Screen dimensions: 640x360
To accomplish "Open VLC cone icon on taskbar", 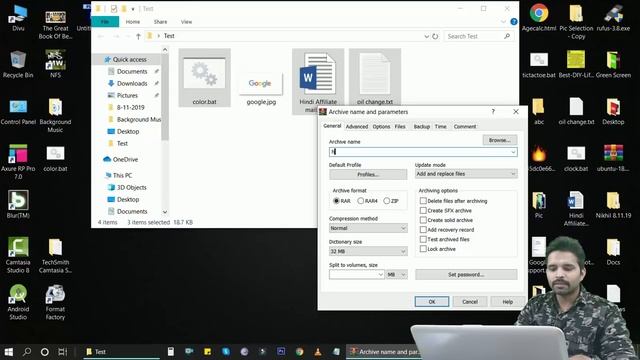I will 318,351.
